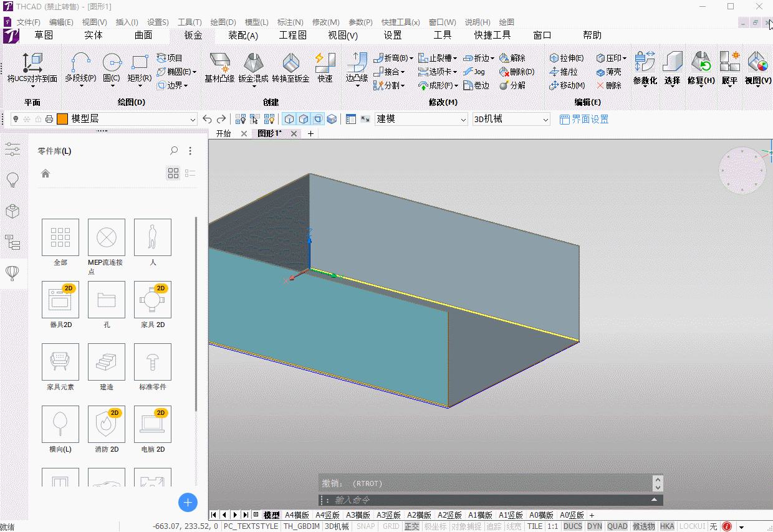Click the orange layer color swatch

coord(62,119)
